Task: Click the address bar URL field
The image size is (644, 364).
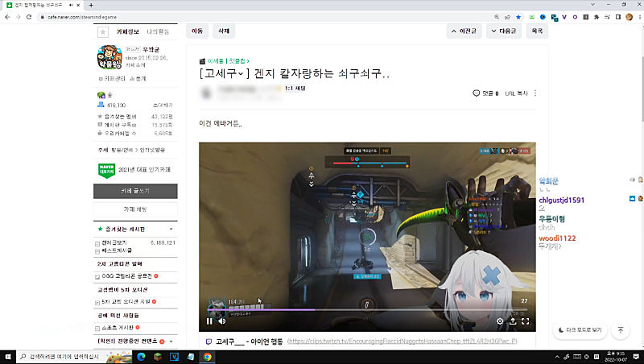Action: pos(263,17)
